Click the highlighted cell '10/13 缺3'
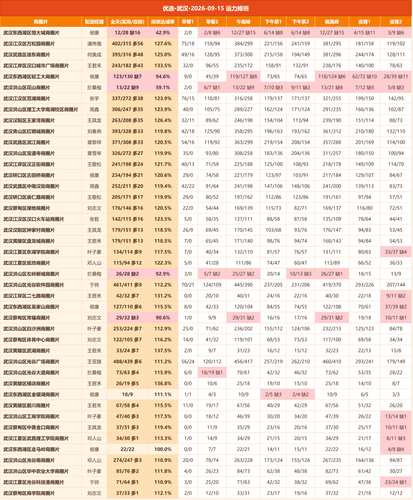Viewport: 413px width, 500px height. tap(301, 274)
